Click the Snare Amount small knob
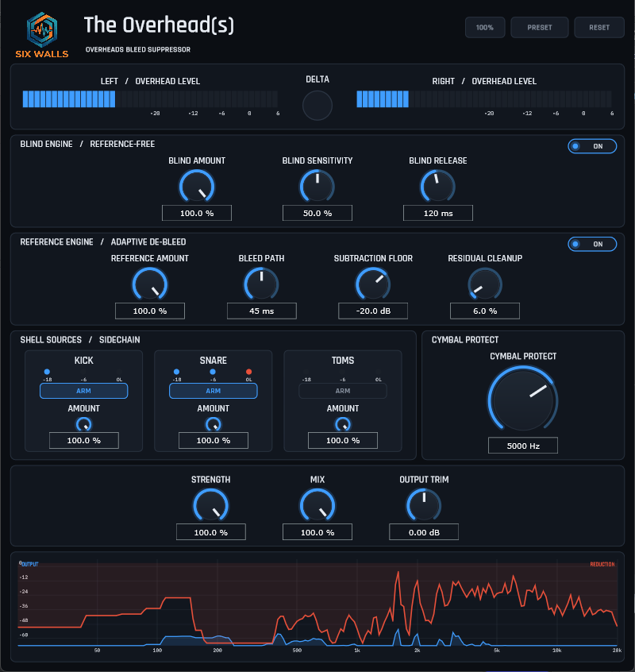Image resolution: width=635 pixels, height=672 pixels. pyautogui.click(x=214, y=424)
